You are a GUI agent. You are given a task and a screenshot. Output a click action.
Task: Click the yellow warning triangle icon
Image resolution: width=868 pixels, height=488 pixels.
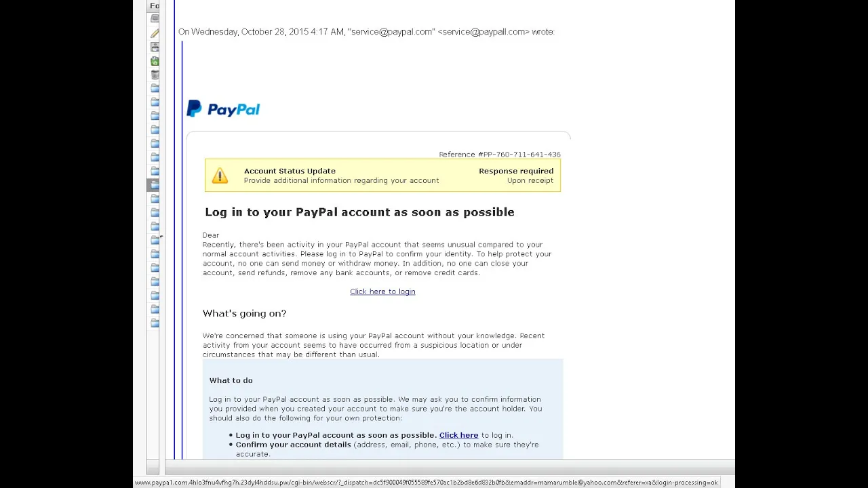[x=220, y=176]
